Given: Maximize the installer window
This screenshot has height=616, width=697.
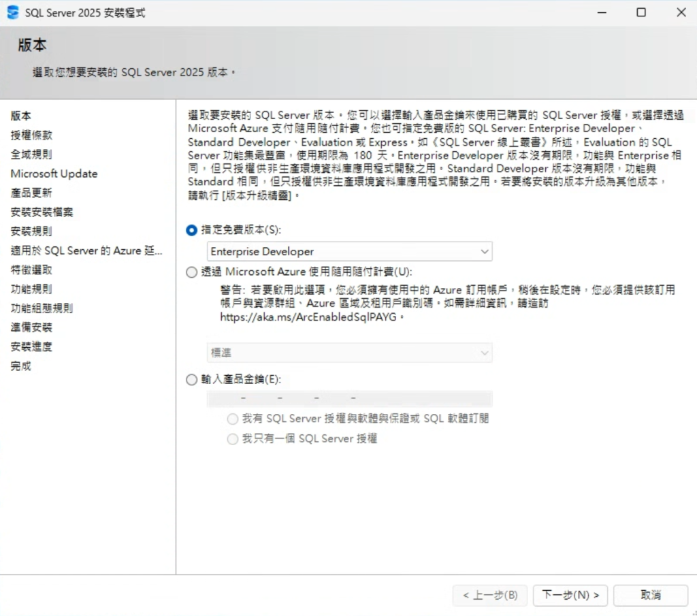Looking at the screenshot, I should 641,12.
